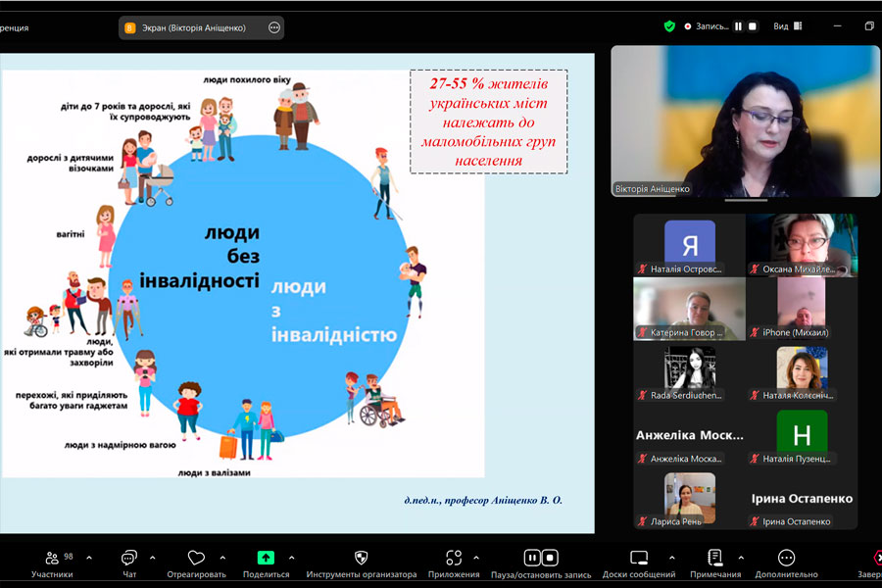Click slide label дорослі з дитячими візочками
Screen dimensions: 882x588
click(x=71, y=164)
